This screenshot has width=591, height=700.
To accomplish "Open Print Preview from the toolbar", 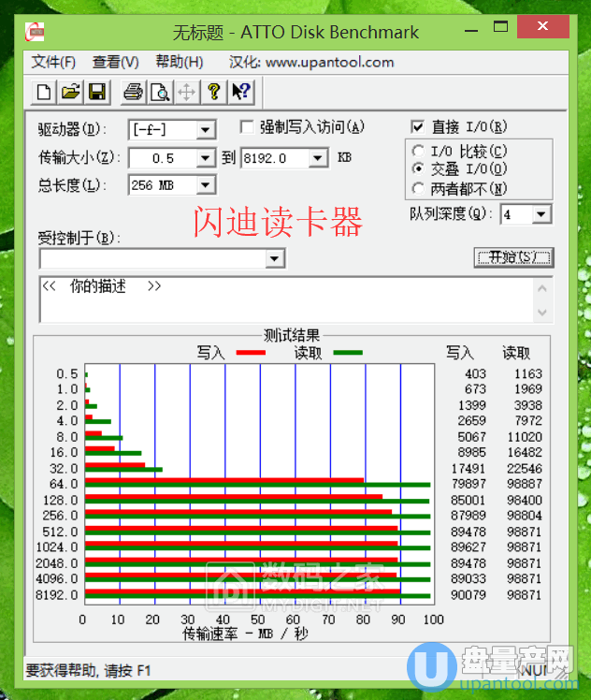I will click(160, 92).
